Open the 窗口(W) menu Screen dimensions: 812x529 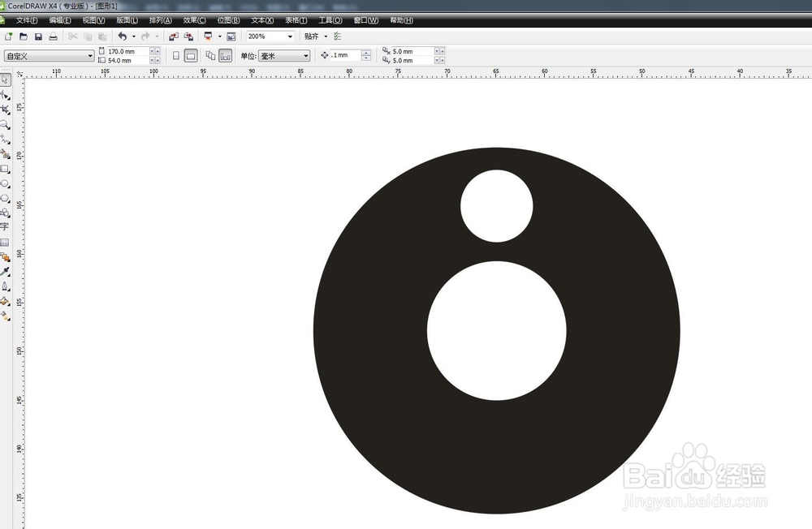click(x=365, y=20)
